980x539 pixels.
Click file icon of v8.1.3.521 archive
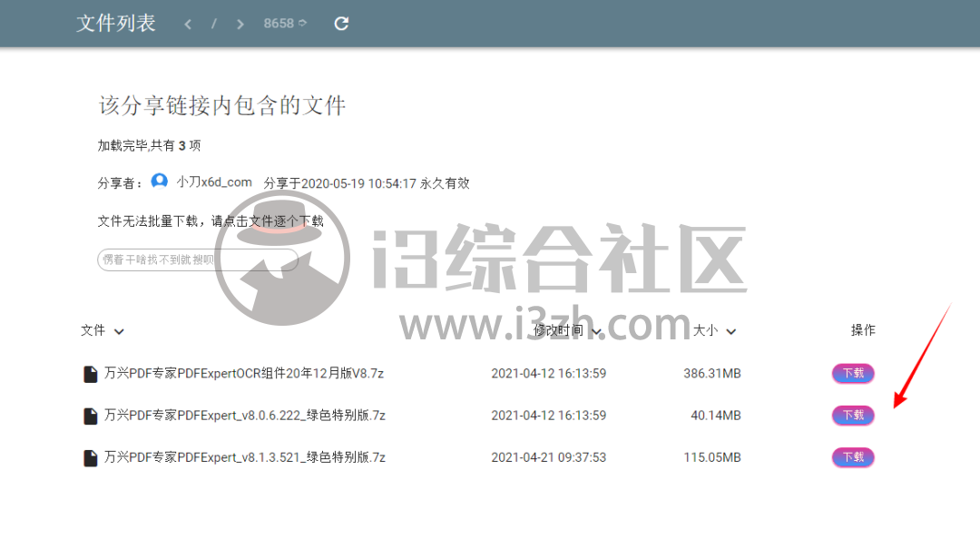click(x=91, y=457)
